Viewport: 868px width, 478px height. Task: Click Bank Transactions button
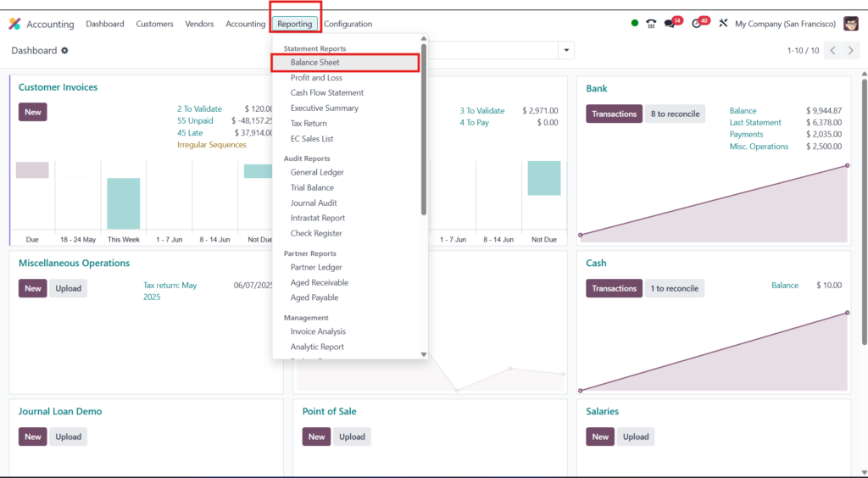pyautogui.click(x=614, y=114)
